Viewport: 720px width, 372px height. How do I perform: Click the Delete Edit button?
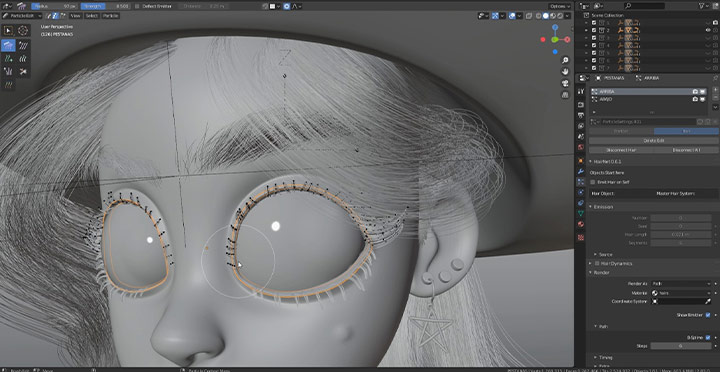click(654, 141)
